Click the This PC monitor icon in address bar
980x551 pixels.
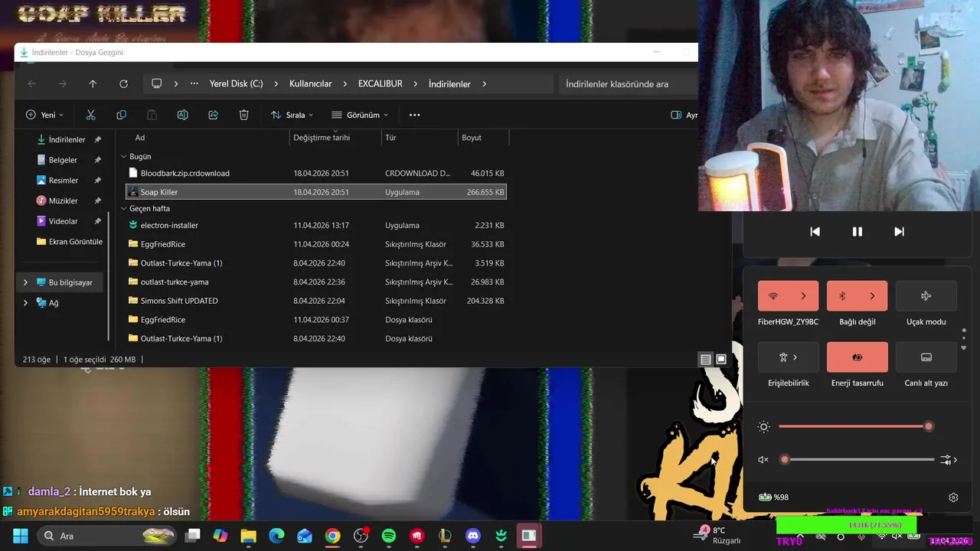click(157, 83)
